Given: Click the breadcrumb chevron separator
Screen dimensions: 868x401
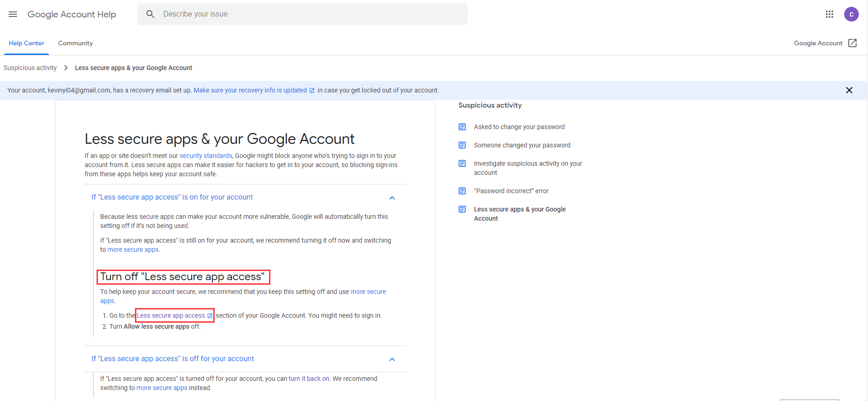Looking at the screenshot, I should (x=66, y=68).
